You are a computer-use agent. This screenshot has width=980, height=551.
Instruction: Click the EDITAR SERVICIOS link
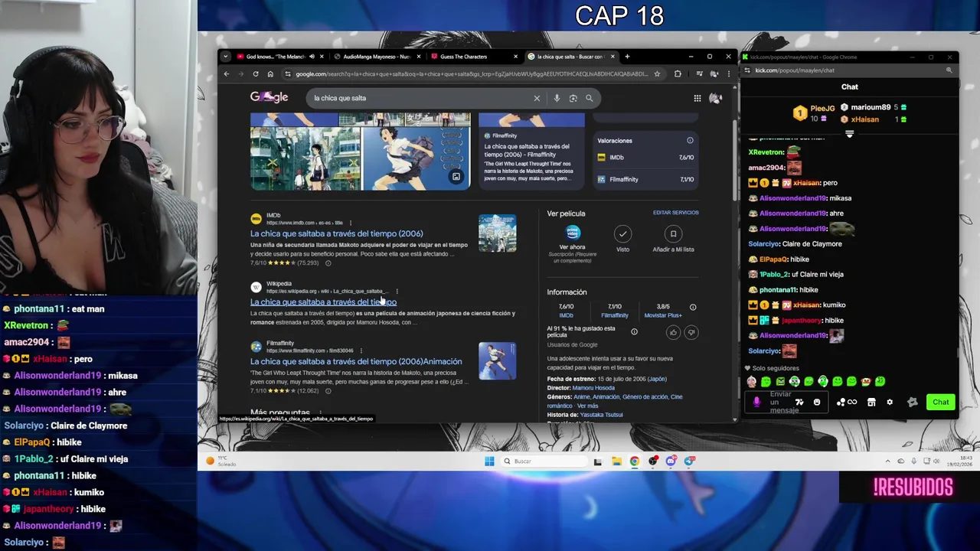coord(675,213)
